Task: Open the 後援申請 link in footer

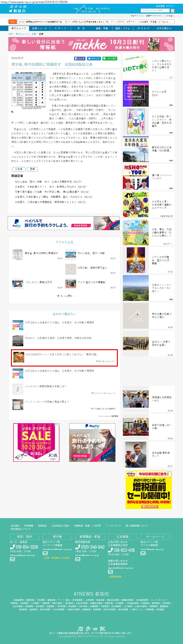Action: (115, 577)
